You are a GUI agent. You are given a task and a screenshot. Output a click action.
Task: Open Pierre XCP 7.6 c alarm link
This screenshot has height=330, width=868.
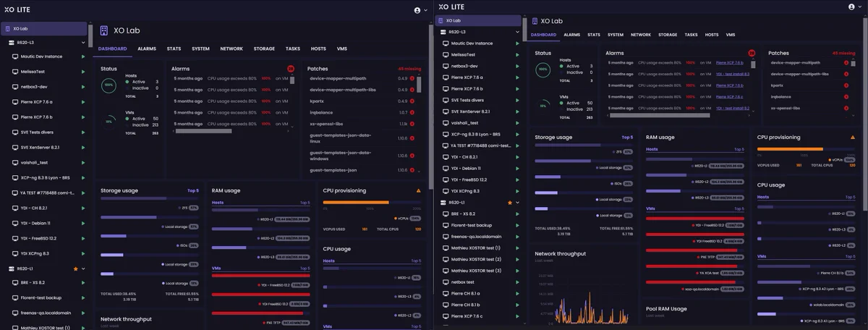[x=729, y=96]
